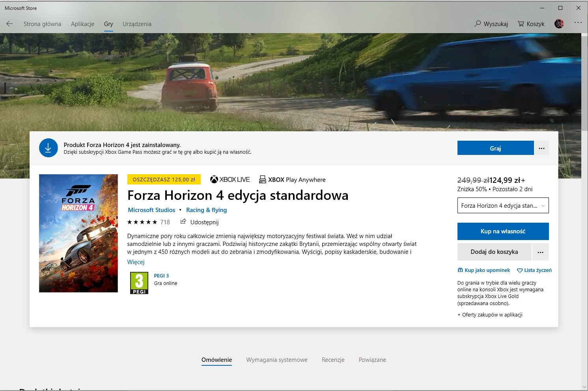The width and height of the screenshot is (588, 391).
Task: Open more options beside Dodaj do koszyka
Action: tap(541, 252)
